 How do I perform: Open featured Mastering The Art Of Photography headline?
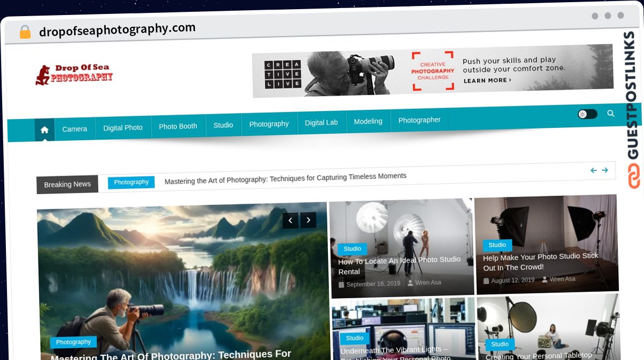coord(171,355)
